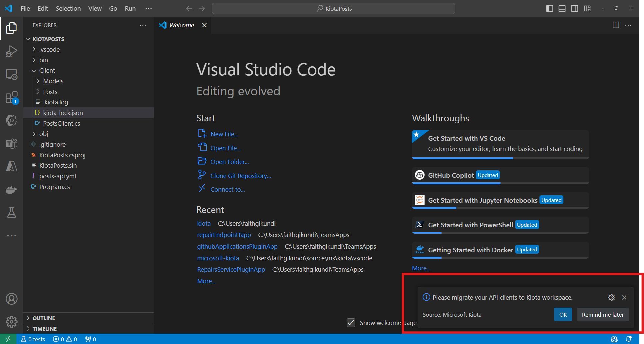Toggle Show welcome page checkbox

point(351,323)
